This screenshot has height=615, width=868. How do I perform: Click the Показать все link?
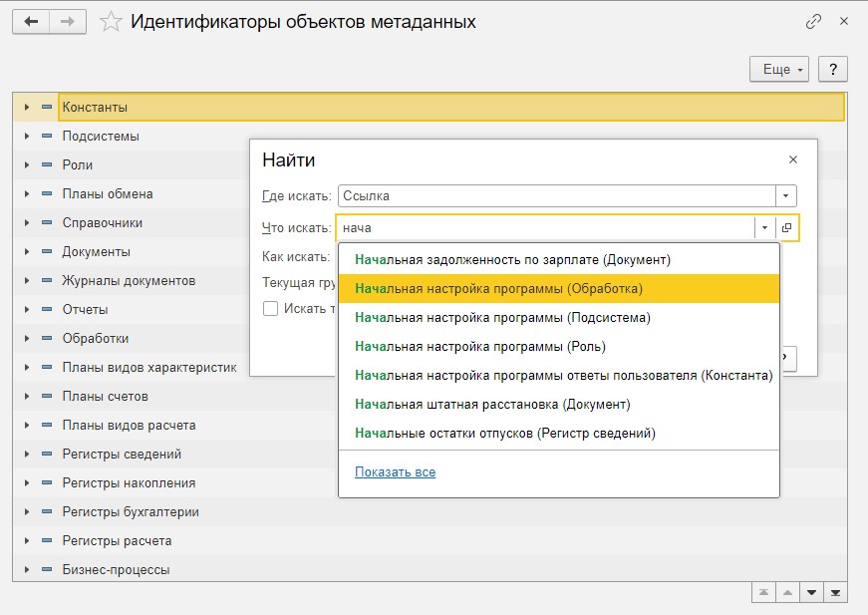coord(396,471)
